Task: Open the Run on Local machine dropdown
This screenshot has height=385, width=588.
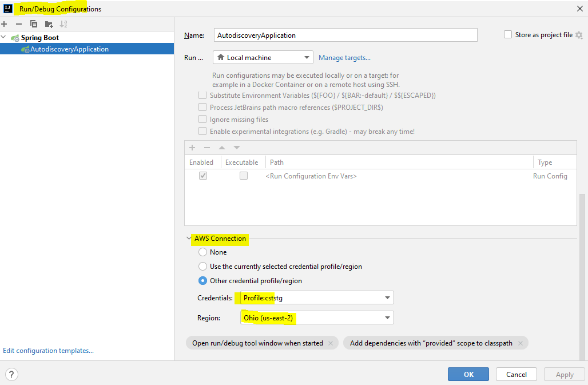Action: pos(263,57)
